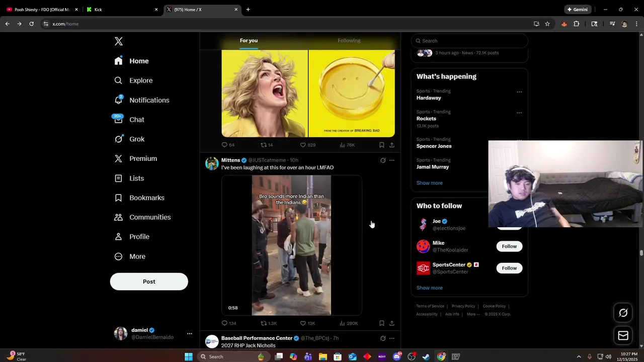The width and height of the screenshot is (644, 362).
Task: Open floating messages envelope button
Action: tap(623, 335)
